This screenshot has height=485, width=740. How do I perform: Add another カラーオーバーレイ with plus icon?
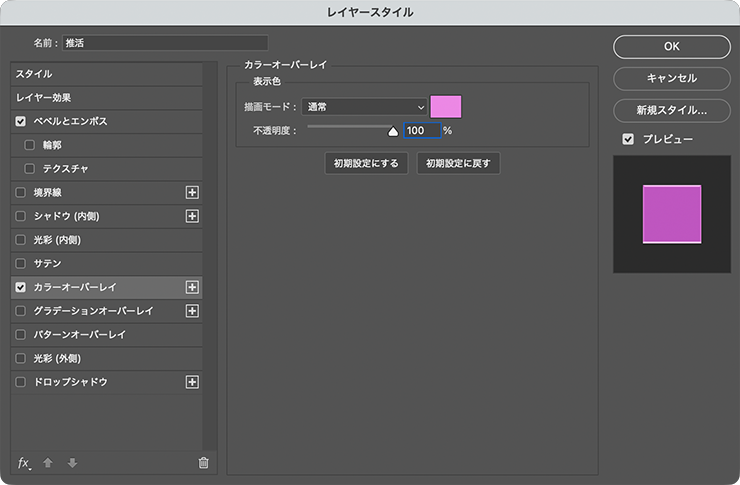tap(193, 287)
